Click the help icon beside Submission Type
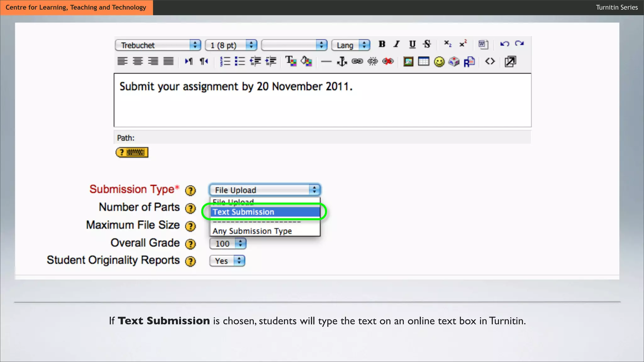This screenshot has width=644, height=362. (190, 190)
